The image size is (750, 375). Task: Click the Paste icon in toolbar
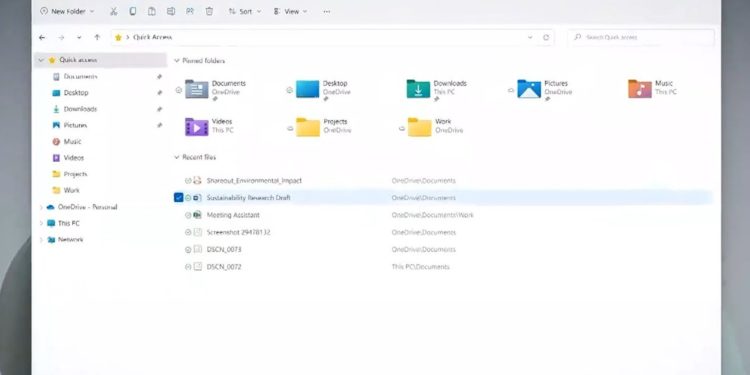pyautogui.click(x=152, y=11)
